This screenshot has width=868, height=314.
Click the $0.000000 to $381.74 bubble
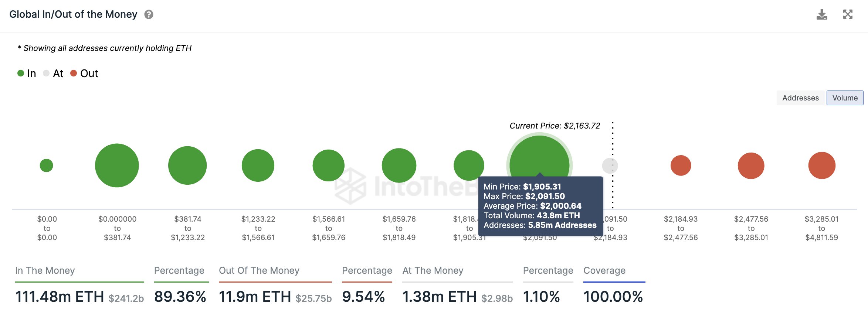[x=117, y=165]
